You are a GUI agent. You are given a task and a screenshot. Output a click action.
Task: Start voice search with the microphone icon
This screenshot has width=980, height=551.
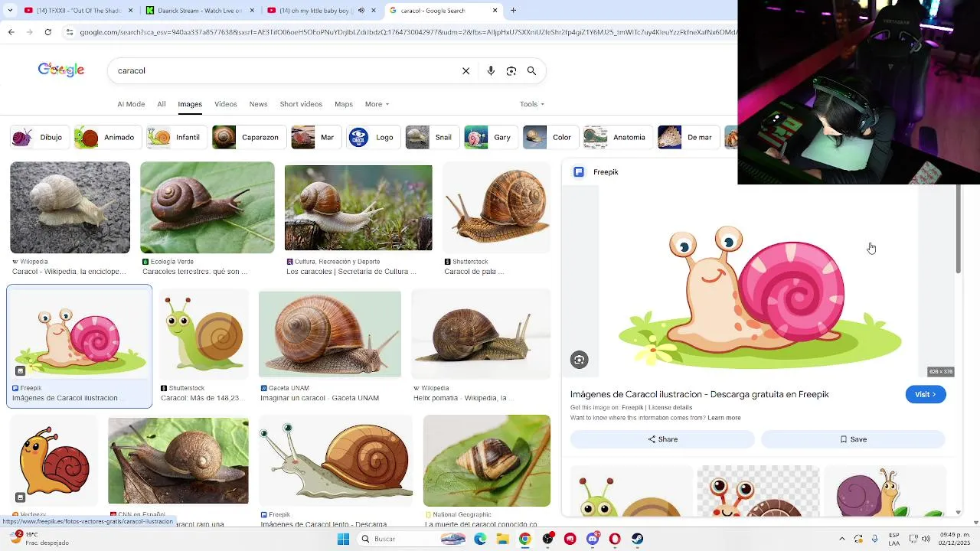click(x=491, y=70)
